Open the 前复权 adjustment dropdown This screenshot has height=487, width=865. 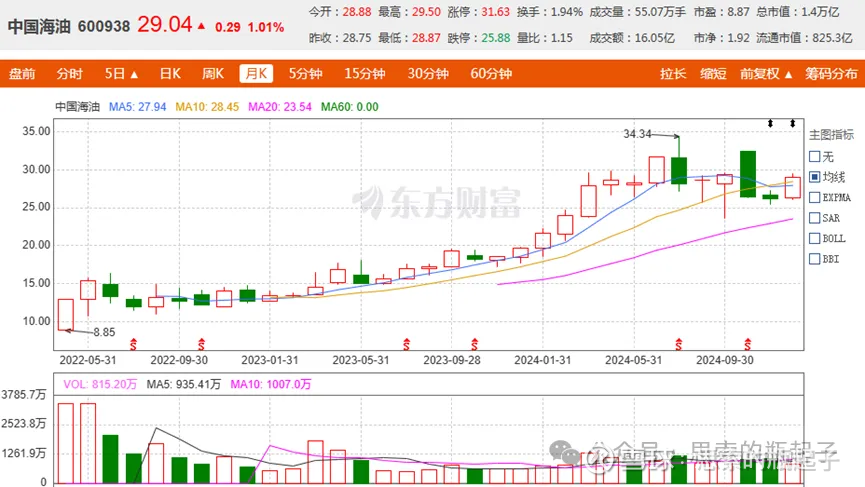[x=766, y=74]
